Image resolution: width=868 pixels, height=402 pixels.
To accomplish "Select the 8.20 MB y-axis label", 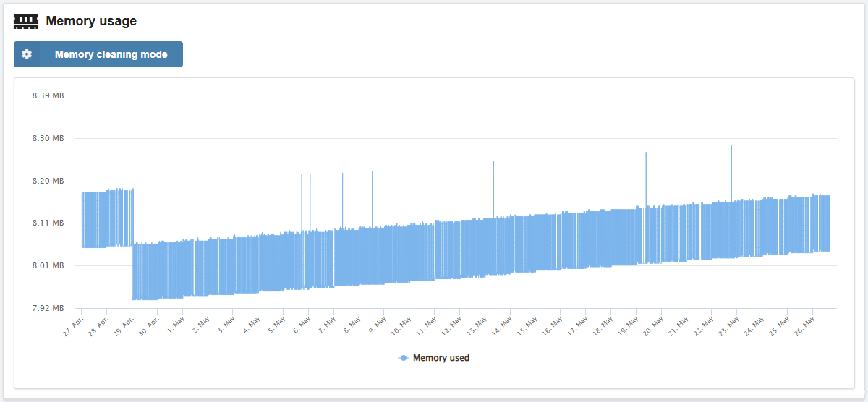I will click(x=48, y=181).
